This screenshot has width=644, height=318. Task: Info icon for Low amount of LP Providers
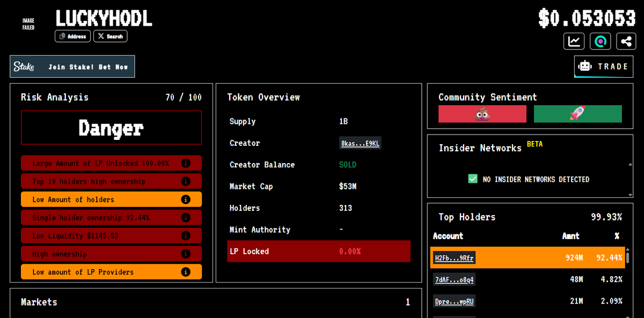click(186, 272)
